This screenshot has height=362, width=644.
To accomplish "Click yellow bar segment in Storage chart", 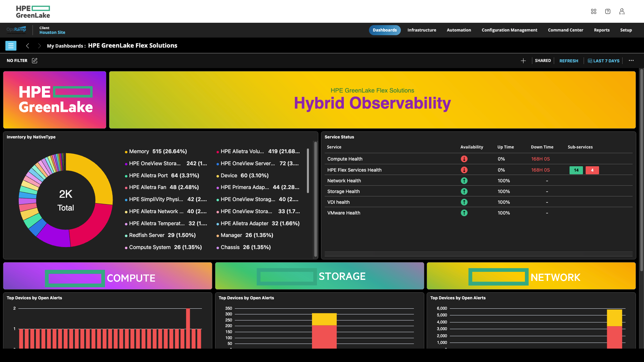I will click(x=324, y=319).
